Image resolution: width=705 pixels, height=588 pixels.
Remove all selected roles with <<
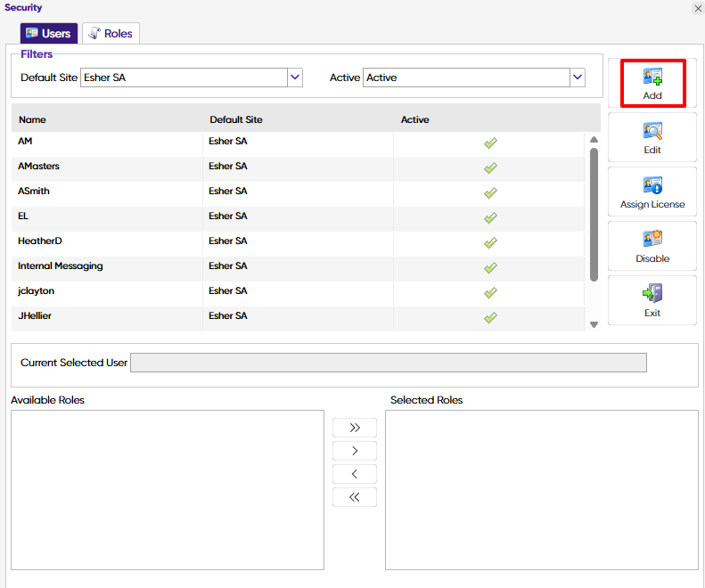[355, 497]
